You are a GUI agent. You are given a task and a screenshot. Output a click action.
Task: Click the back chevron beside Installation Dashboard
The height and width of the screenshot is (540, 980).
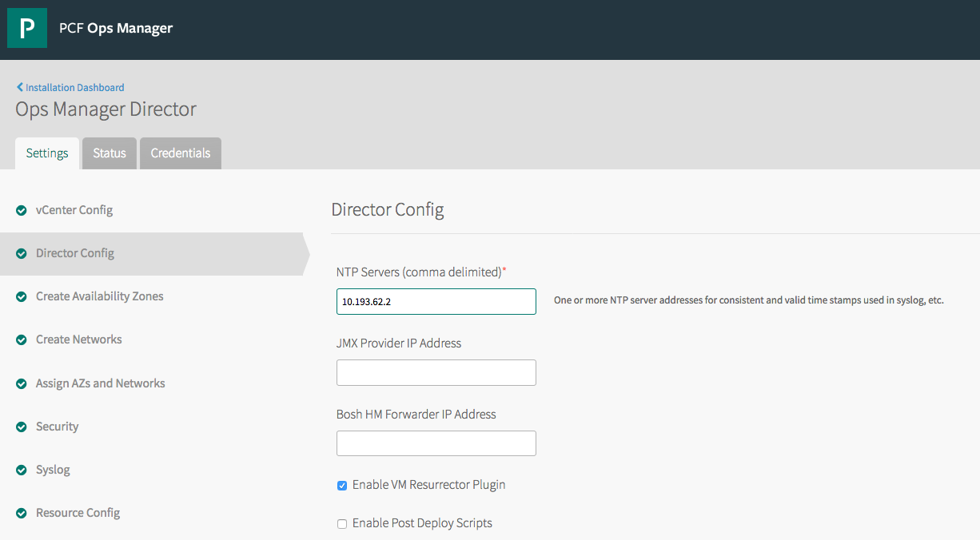click(20, 87)
